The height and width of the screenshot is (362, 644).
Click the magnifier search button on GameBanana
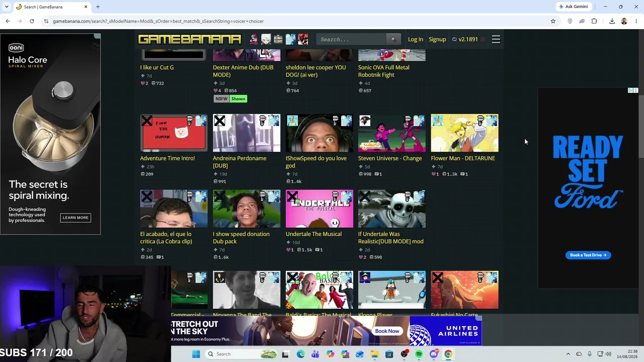pyautogui.click(x=393, y=39)
